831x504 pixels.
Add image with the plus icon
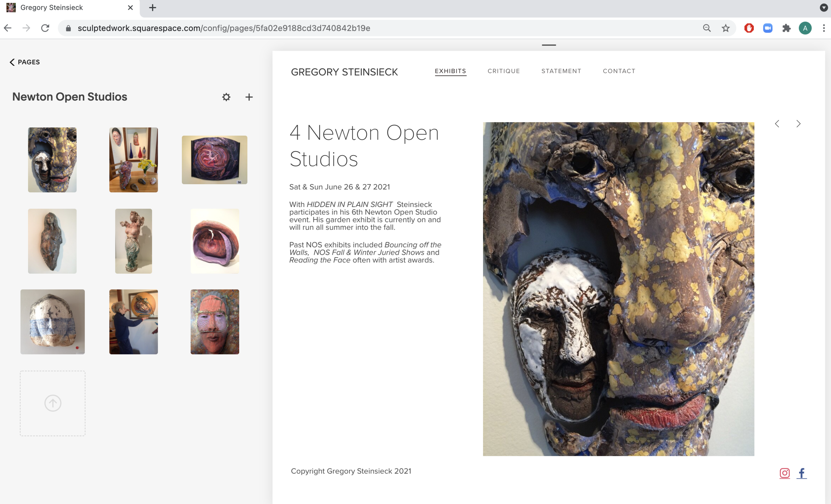(x=249, y=97)
